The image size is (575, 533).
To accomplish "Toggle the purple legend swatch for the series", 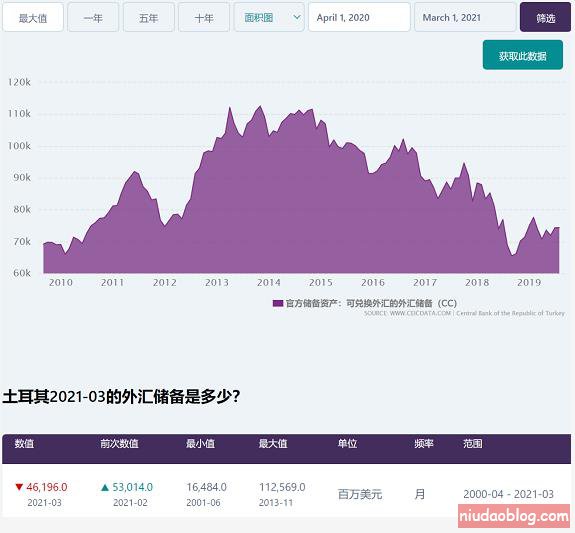I will tap(278, 303).
